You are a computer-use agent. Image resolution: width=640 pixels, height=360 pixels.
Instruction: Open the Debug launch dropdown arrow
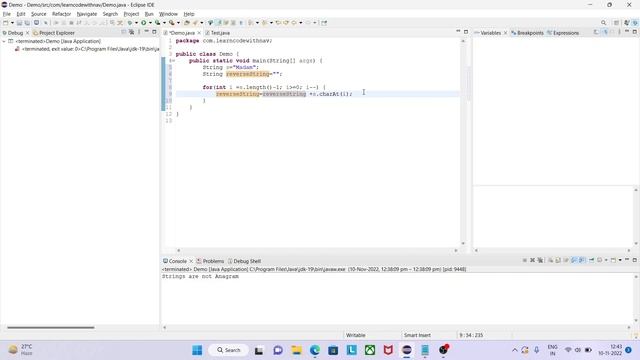pyautogui.click(x=136, y=23)
